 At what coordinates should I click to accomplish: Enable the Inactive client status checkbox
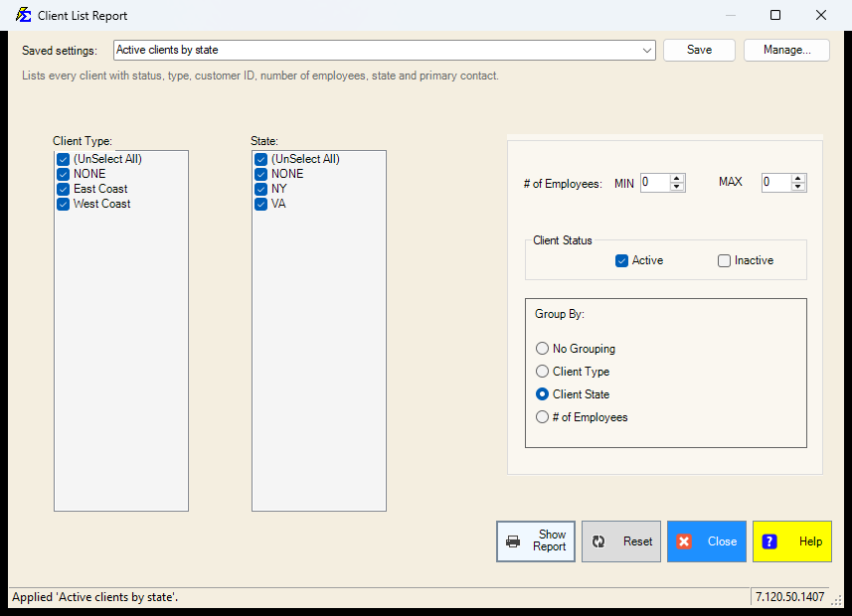724,260
